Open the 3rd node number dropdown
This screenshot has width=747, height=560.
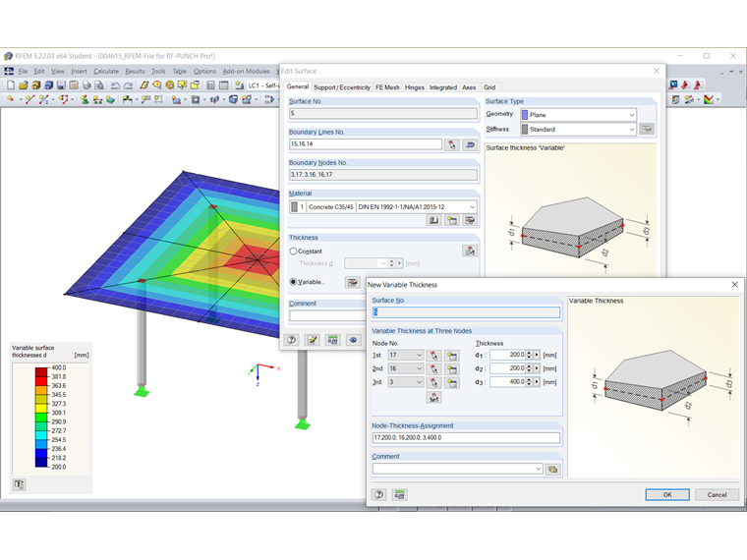[x=419, y=382]
